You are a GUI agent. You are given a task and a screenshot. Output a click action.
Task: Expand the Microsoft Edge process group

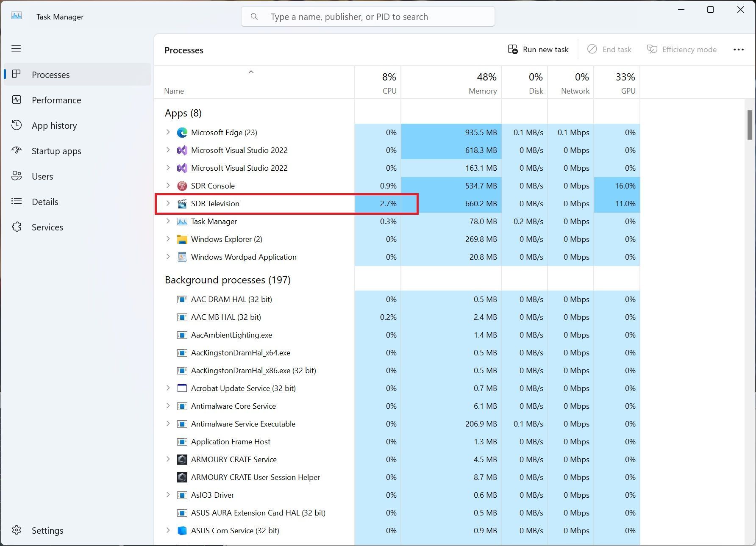click(x=168, y=132)
